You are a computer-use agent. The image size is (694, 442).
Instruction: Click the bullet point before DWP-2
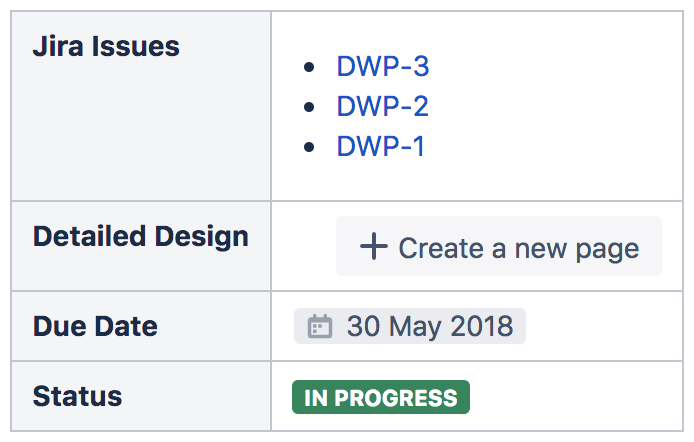coord(310,107)
